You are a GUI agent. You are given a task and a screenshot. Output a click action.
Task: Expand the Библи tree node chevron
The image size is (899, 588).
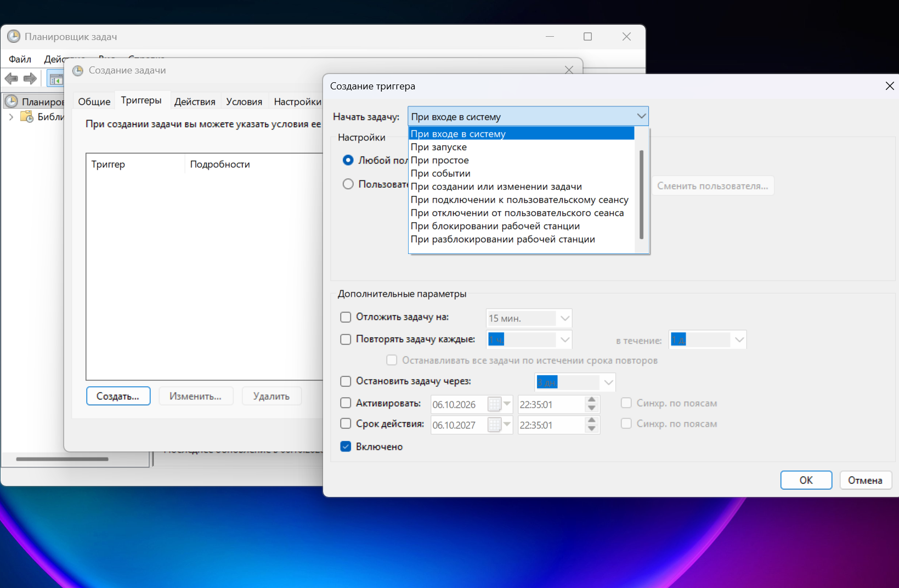pyautogui.click(x=11, y=117)
